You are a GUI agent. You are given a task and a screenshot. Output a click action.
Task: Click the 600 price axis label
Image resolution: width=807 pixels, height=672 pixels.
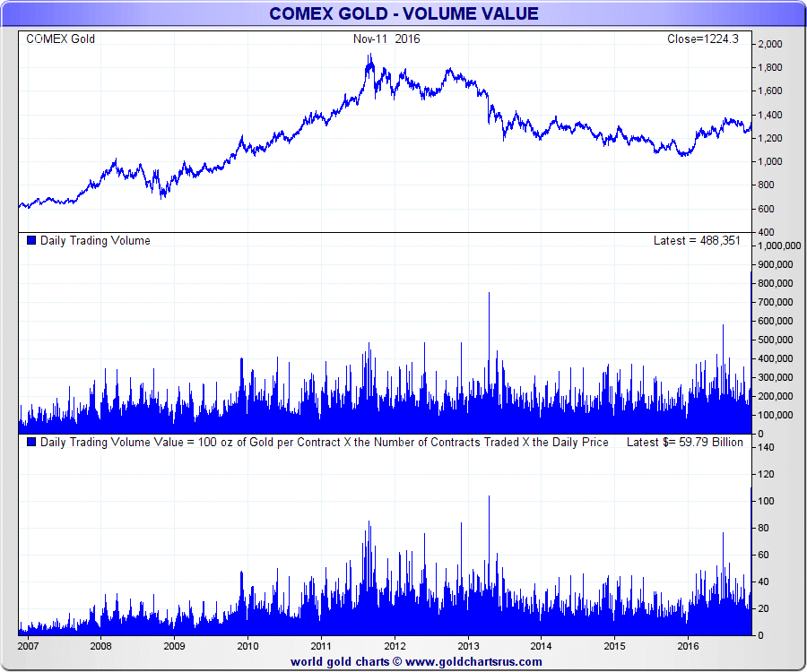(766, 209)
